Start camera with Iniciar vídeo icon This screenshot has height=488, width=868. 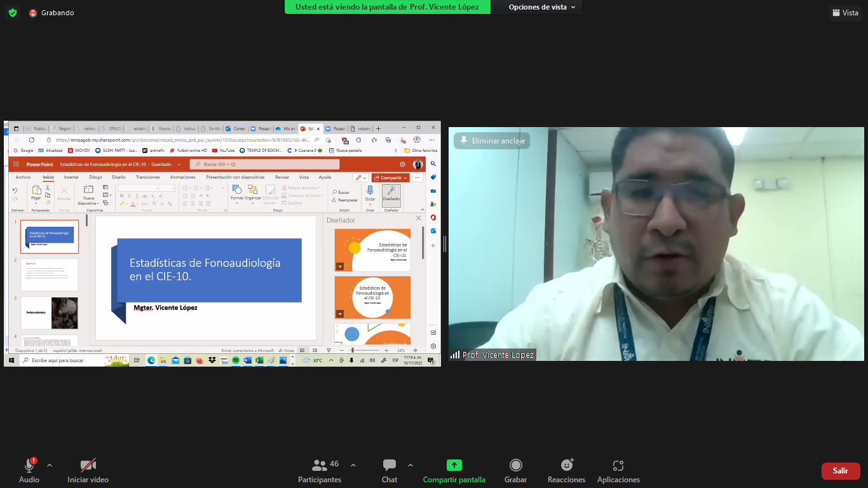point(88,466)
